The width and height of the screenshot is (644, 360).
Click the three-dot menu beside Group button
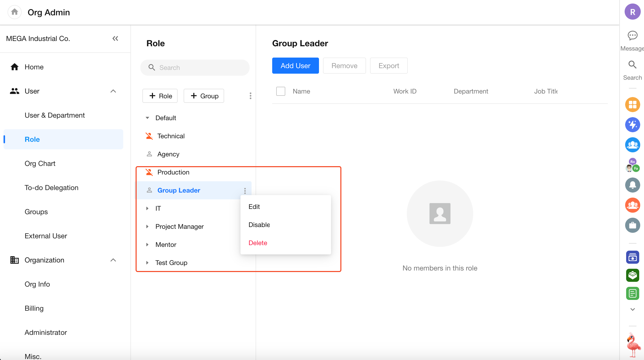(x=250, y=96)
